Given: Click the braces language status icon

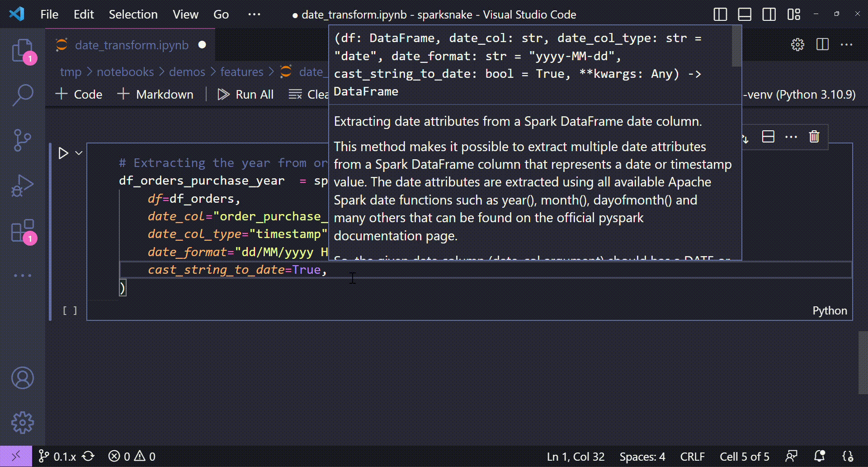Looking at the screenshot, I should (848, 457).
